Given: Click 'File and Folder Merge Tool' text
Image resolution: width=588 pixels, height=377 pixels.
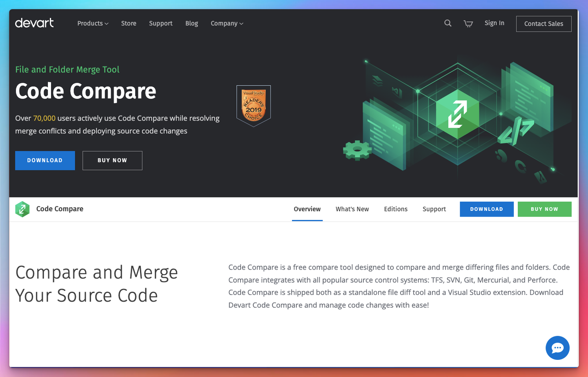Looking at the screenshot, I should (x=67, y=69).
